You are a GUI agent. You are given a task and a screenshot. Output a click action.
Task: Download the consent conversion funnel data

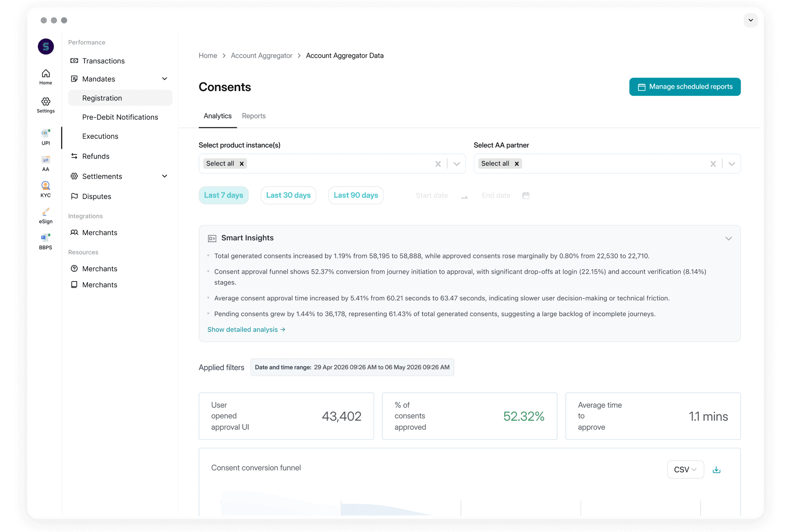716,470
